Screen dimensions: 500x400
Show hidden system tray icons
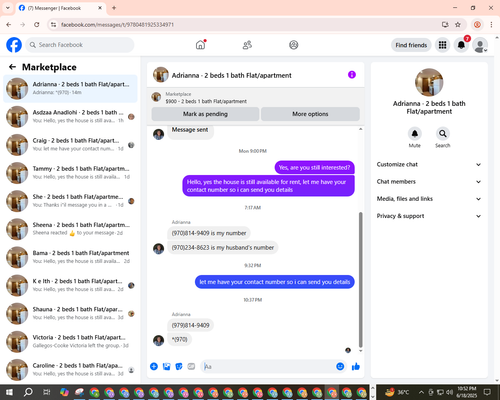[421, 392]
